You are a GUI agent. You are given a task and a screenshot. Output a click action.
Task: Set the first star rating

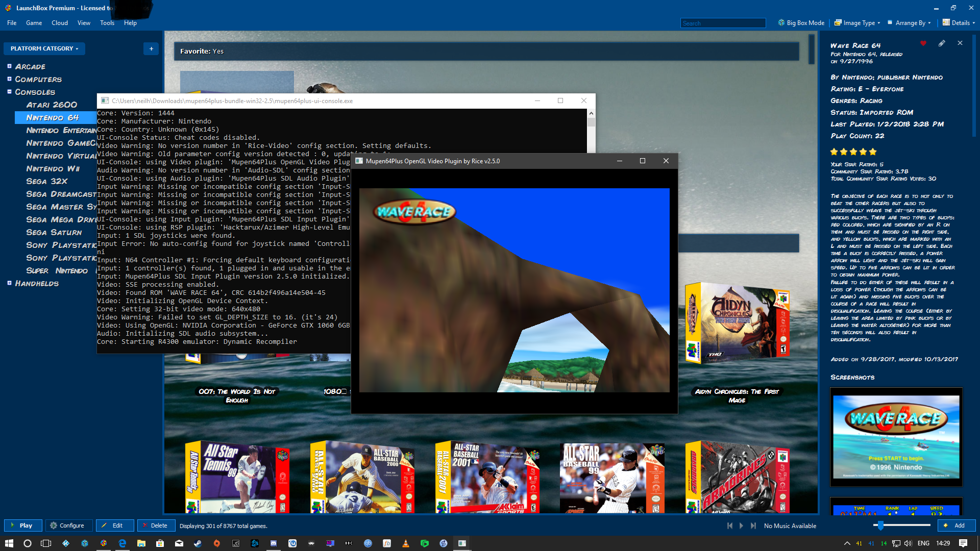click(834, 152)
